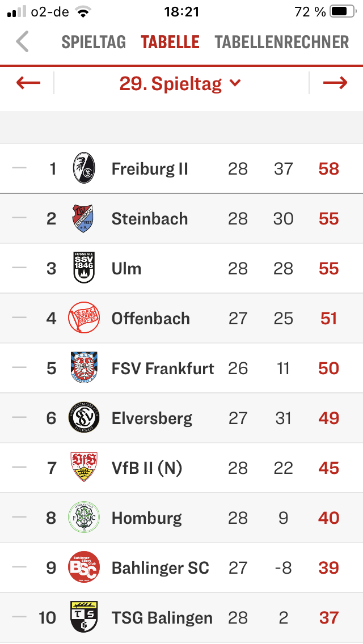Tap the battery indicator in status bar
This screenshot has width=363, height=644.
point(344,11)
